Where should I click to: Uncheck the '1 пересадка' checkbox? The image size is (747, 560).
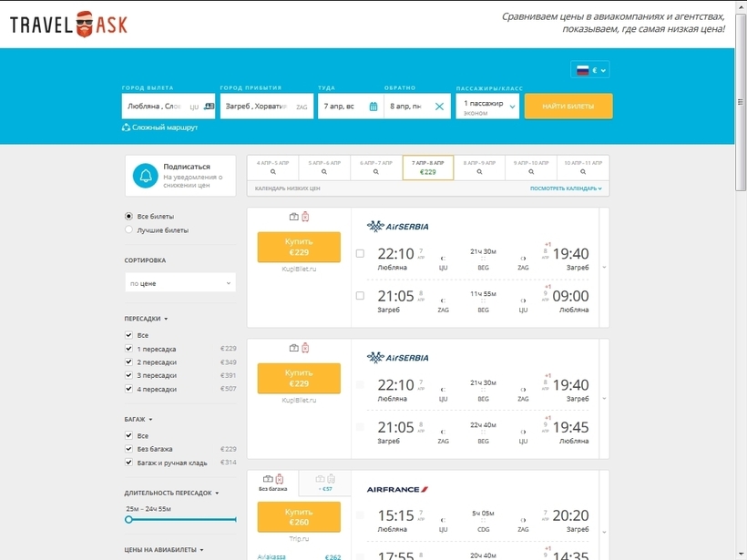pyautogui.click(x=128, y=349)
